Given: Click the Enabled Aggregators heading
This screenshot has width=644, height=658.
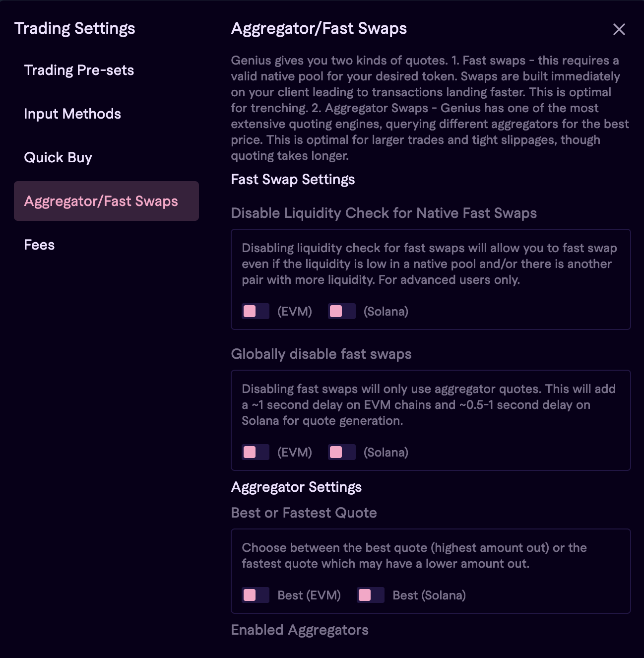Looking at the screenshot, I should [300, 630].
